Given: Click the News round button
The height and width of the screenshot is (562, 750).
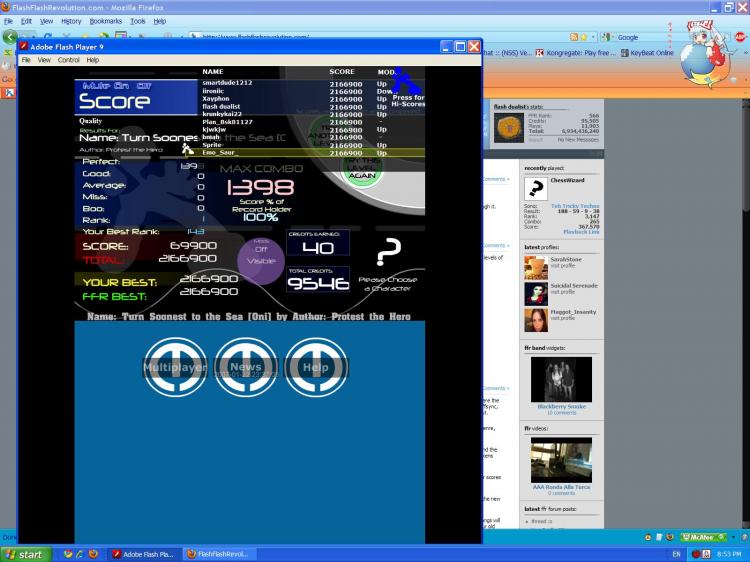Looking at the screenshot, I should 246,367.
